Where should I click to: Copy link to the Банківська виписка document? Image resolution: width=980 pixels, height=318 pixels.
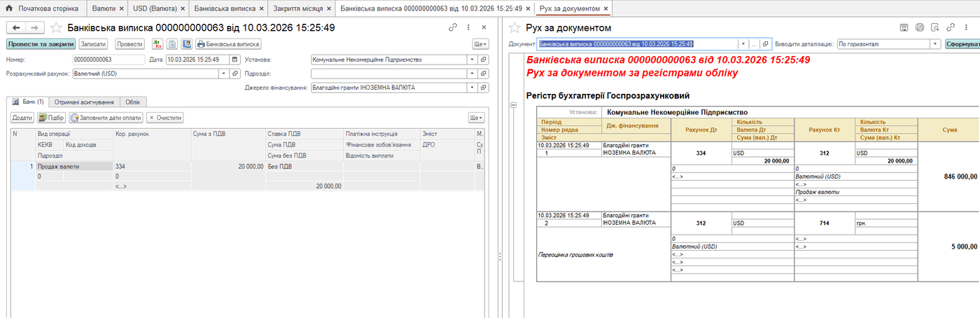[453, 27]
